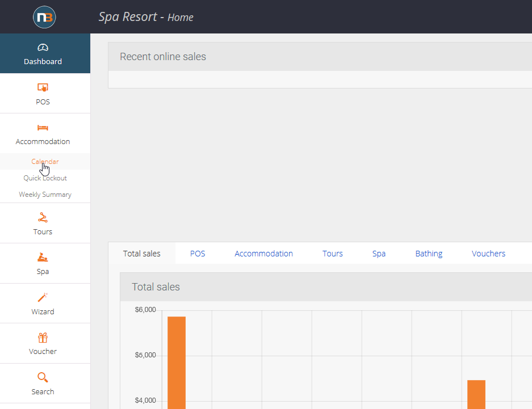Image resolution: width=532 pixels, height=409 pixels.
Task: Select Quick Lockout in the sidebar
Action: pyautogui.click(x=45, y=178)
